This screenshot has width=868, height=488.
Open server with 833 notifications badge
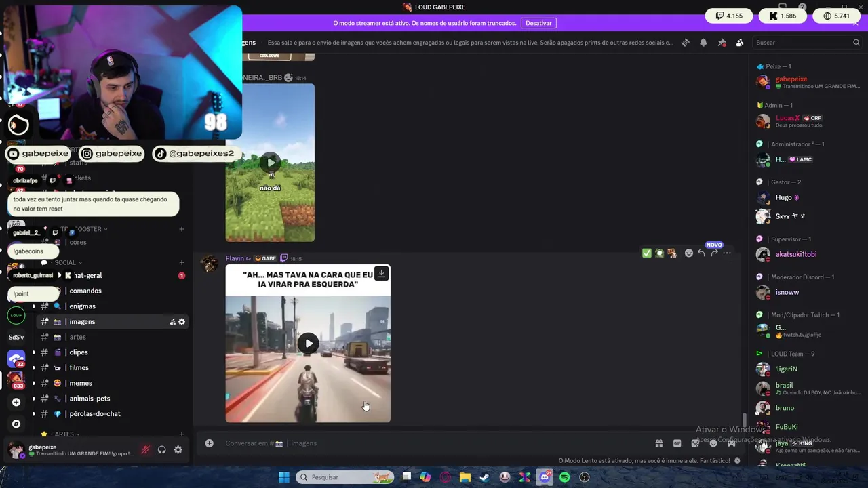pyautogui.click(x=16, y=380)
